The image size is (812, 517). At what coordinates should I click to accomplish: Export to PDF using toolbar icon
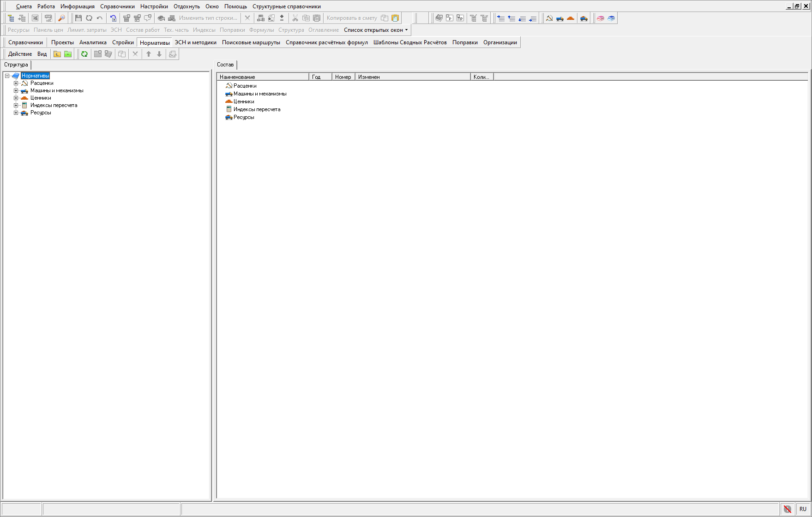pyautogui.click(x=48, y=18)
